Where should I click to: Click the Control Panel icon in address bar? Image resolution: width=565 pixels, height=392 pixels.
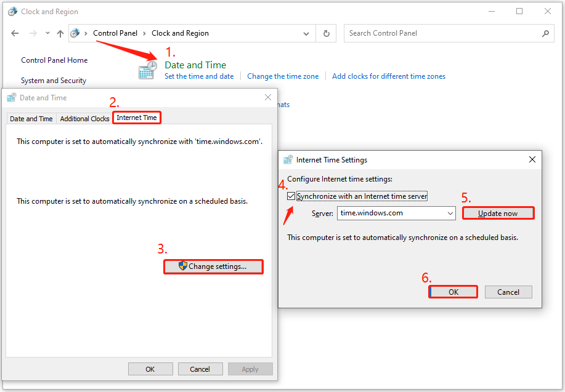75,33
